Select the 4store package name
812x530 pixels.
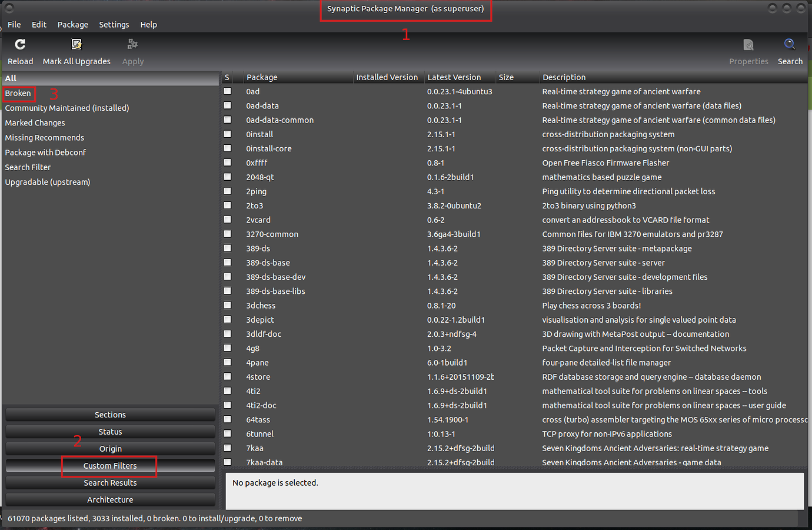258,377
